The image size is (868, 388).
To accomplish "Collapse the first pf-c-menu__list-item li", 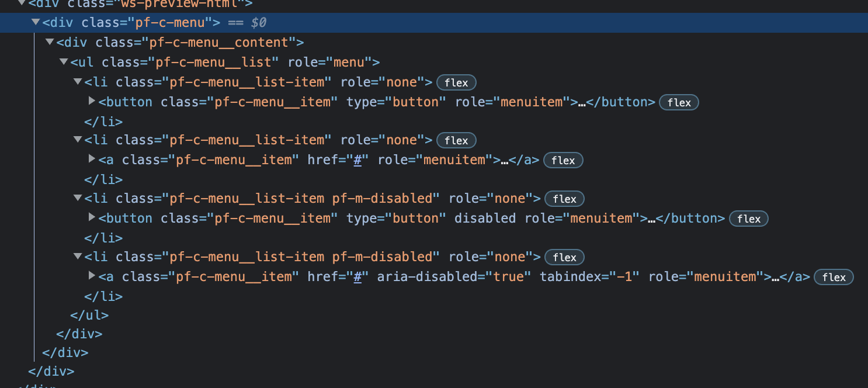I will tap(78, 81).
